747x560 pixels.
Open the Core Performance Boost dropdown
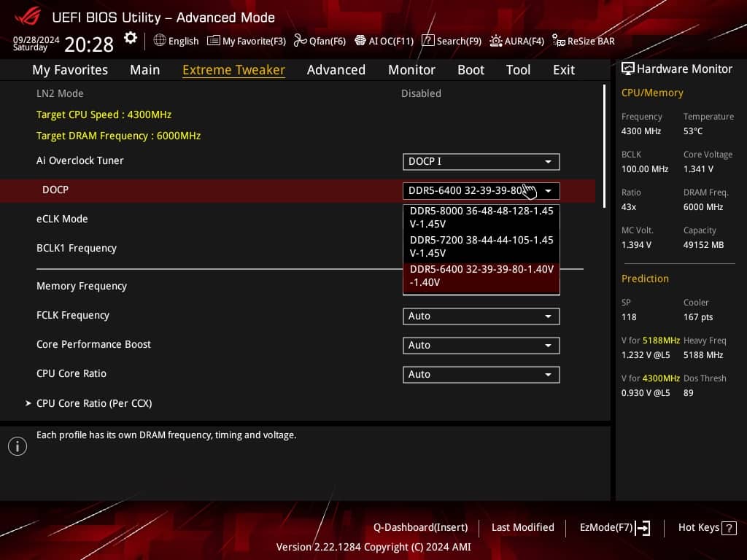click(x=481, y=345)
